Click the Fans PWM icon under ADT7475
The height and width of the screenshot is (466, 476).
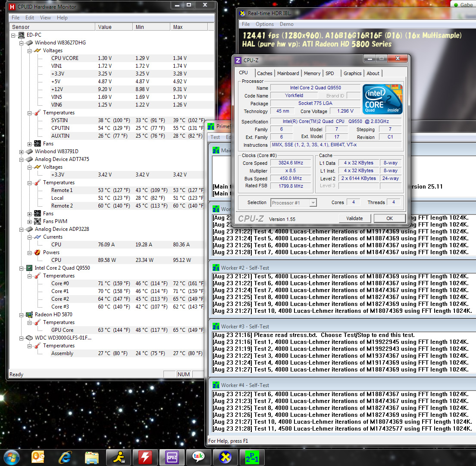38,221
